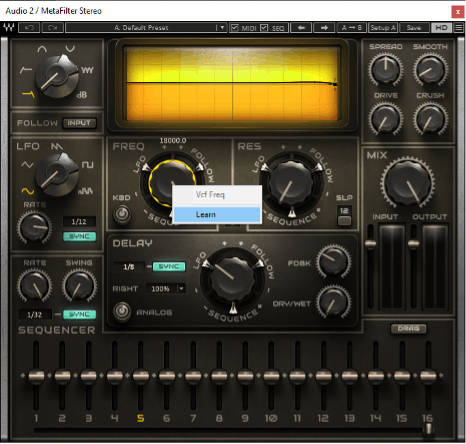The image size is (466, 444).
Task: Select the LFO square waveform icon
Action: (88, 165)
